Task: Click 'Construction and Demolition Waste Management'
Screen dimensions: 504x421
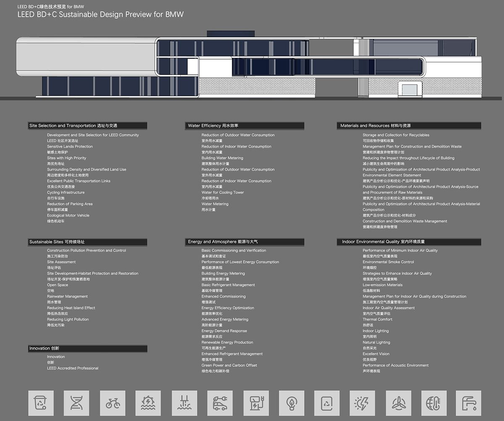Action: pos(405,221)
